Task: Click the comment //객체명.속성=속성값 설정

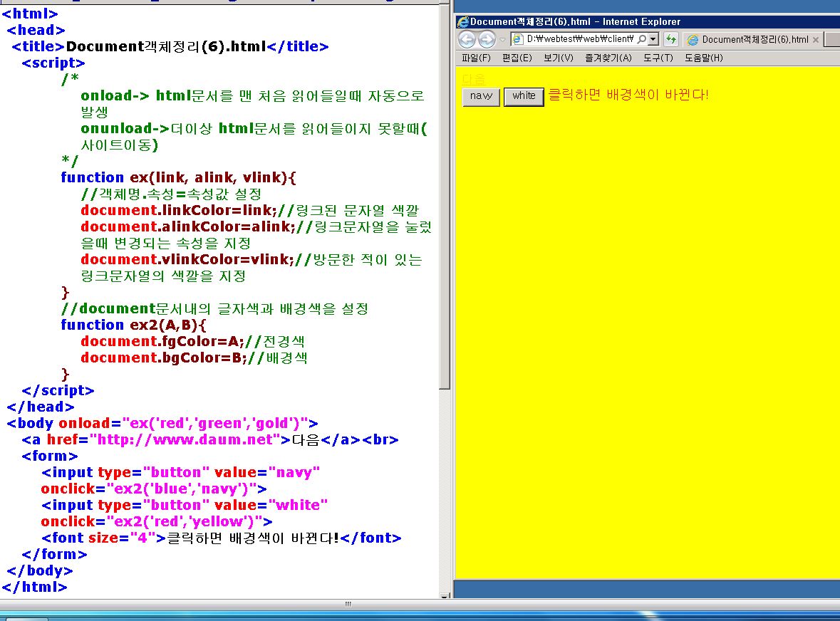Action: point(171,194)
